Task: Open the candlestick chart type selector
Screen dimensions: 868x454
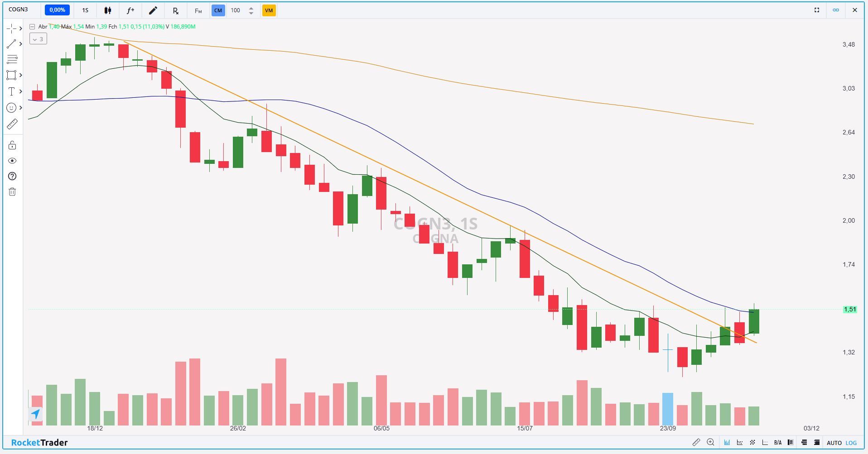Action: (108, 10)
